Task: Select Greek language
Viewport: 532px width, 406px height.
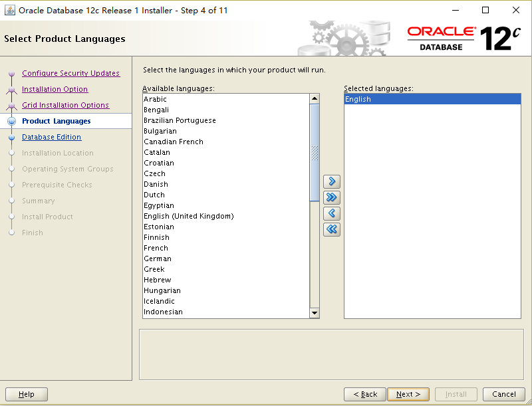Action: point(226,269)
